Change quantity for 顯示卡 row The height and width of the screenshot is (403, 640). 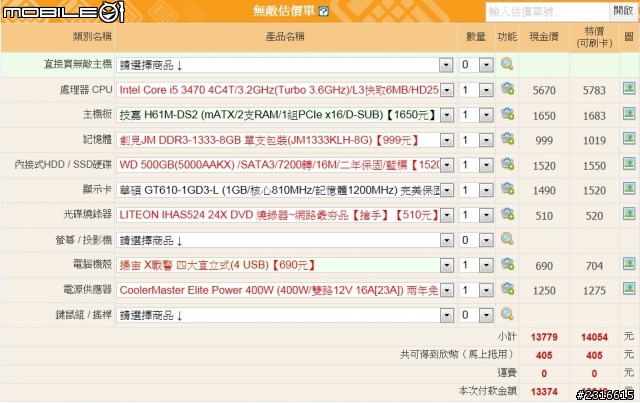click(476, 190)
